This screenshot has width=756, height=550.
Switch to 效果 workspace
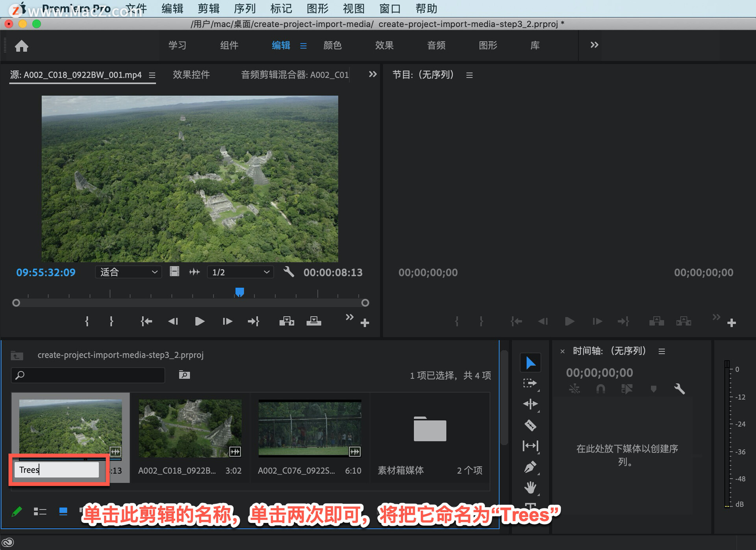tap(384, 45)
